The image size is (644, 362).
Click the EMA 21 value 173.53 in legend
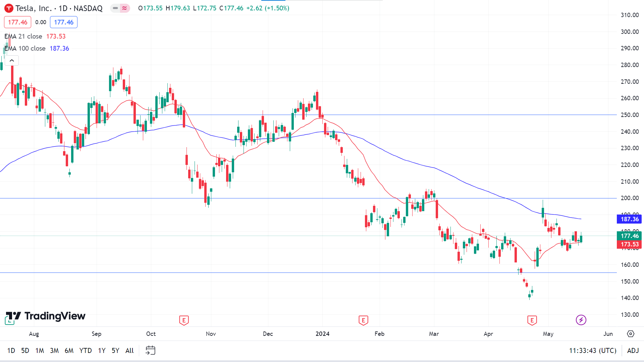tap(56, 36)
